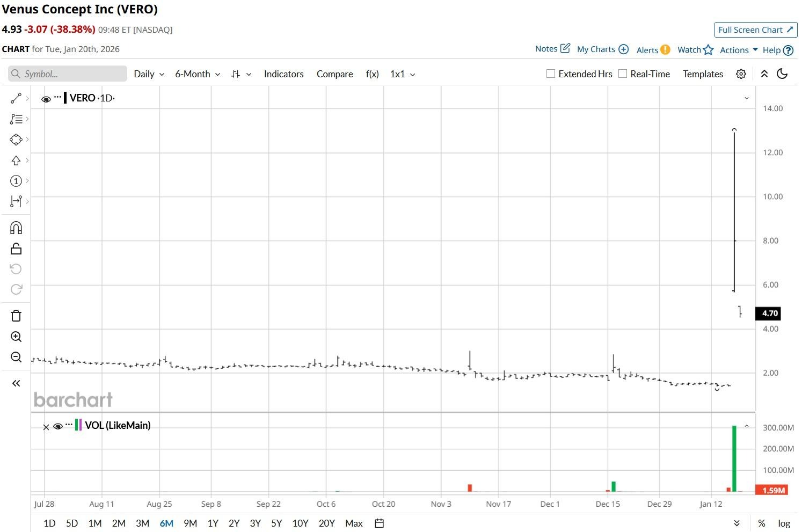Zoom out of the chart
Viewport: 802px width, 532px height.
click(16, 357)
